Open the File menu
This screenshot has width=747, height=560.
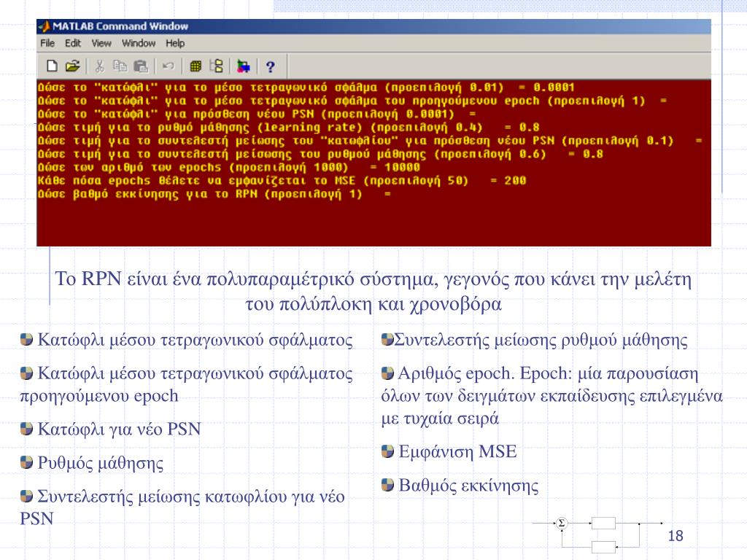click(x=47, y=43)
